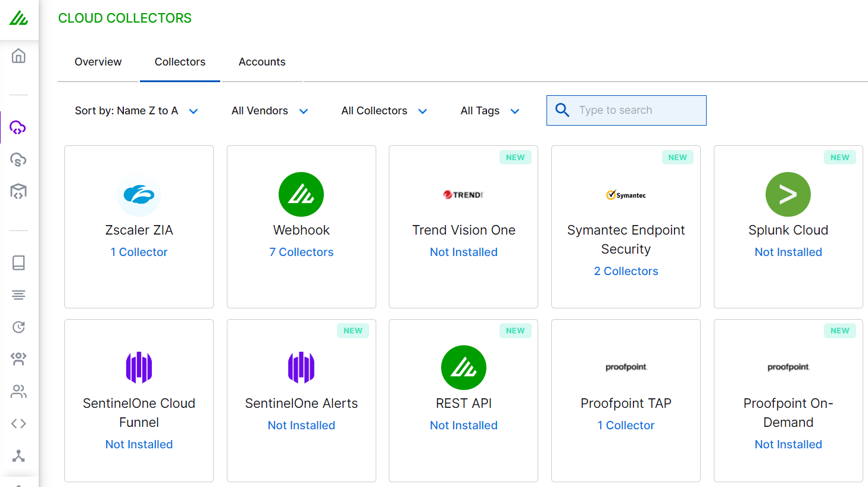Open the code brackets sidebar icon

(x=18, y=423)
